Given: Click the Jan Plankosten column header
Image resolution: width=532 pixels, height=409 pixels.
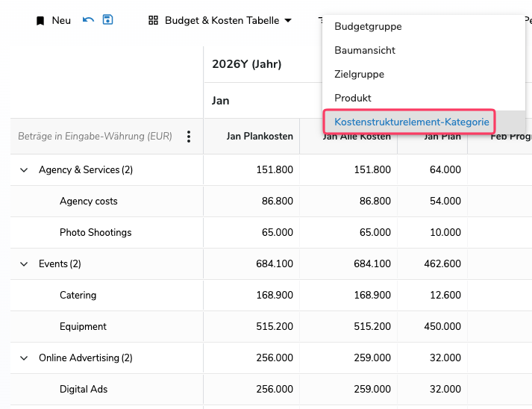Looking at the screenshot, I should [x=260, y=136].
